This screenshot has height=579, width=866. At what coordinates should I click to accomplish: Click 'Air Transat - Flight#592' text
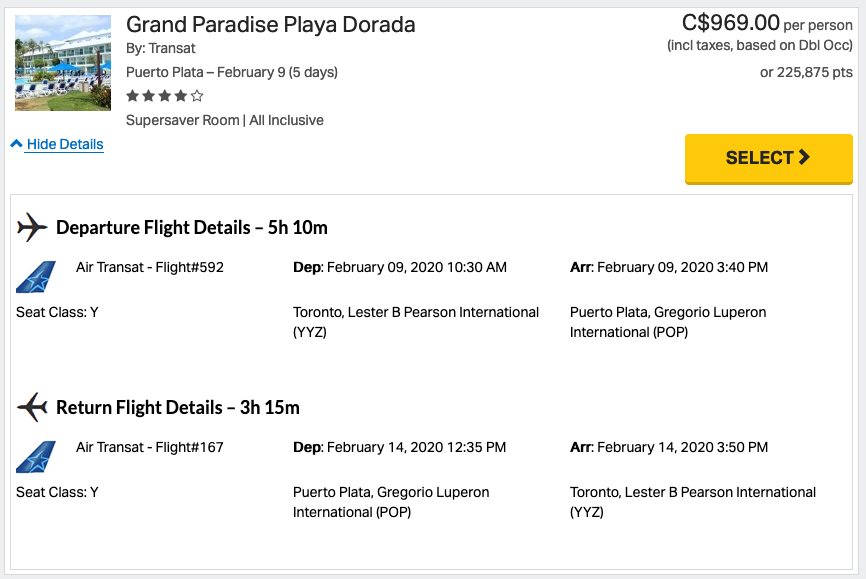pyautogui.click(x=150, y=267)
